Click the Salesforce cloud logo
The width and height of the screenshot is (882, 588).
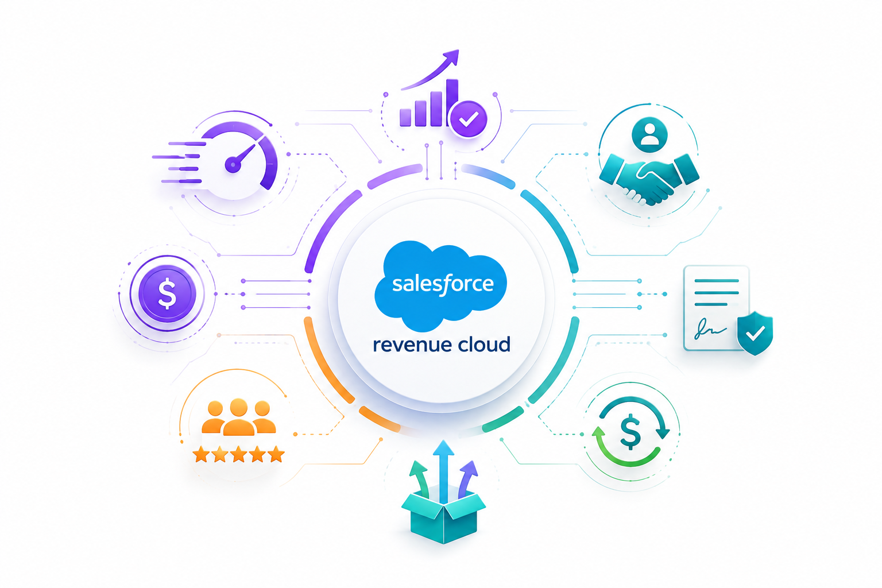coord(441,285)
